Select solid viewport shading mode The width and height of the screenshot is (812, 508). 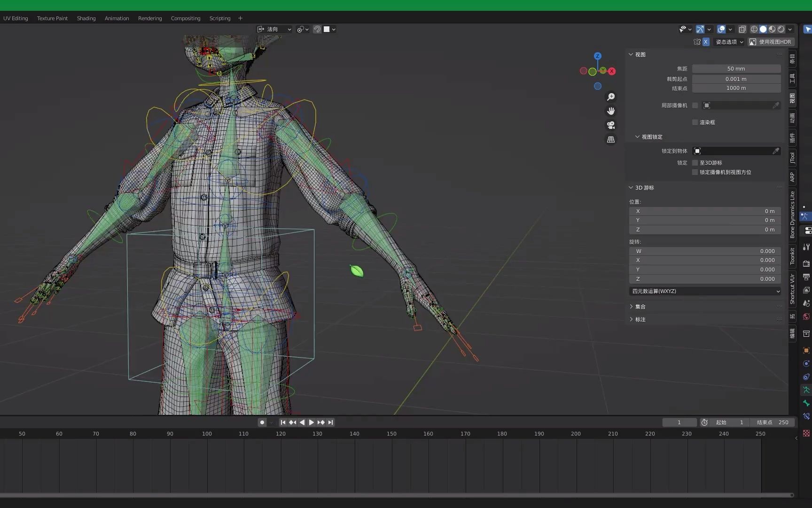763,29
